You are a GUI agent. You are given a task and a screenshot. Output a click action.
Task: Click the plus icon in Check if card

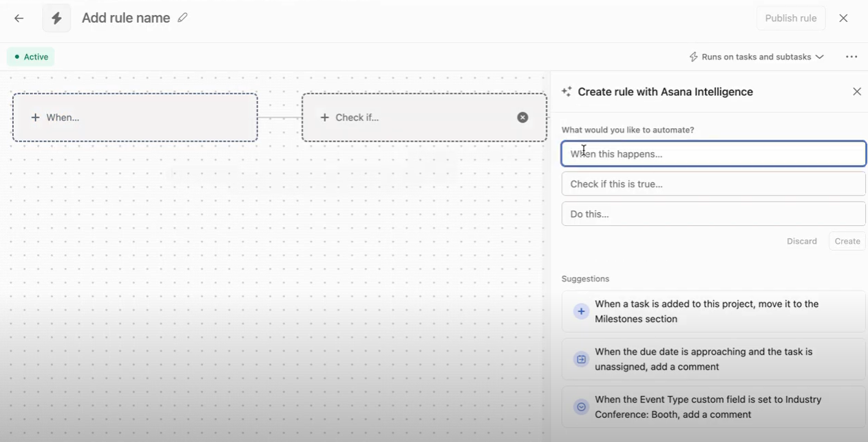[325, 118]
